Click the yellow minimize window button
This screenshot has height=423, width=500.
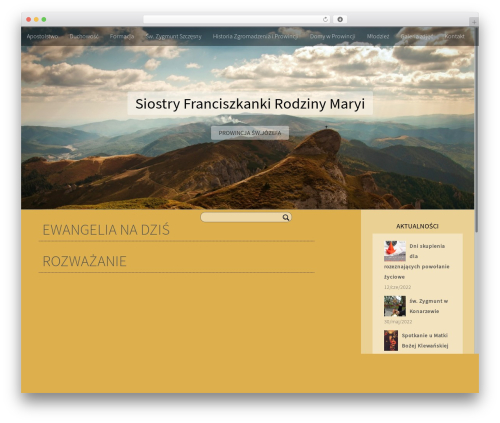tap(36, 19)
